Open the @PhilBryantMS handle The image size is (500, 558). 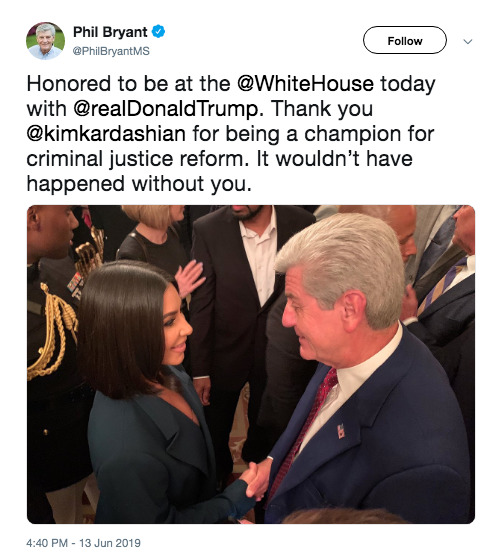pos(111,51)
